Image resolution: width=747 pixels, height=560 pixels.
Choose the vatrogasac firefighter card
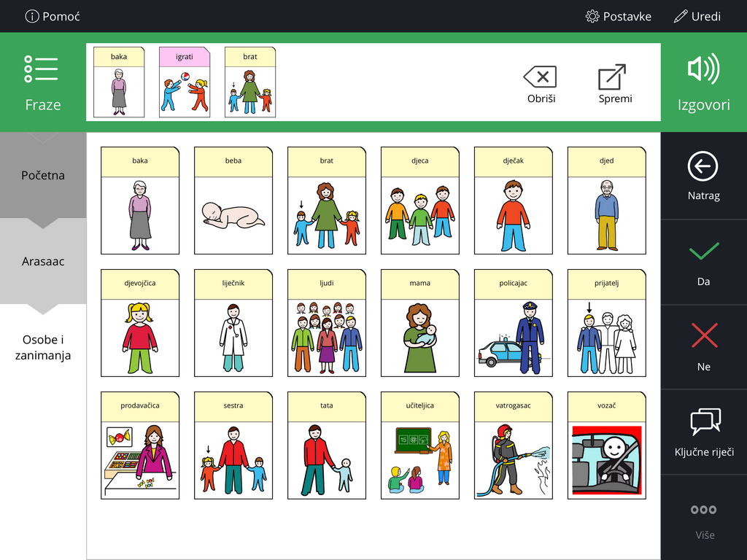[513, 446]
